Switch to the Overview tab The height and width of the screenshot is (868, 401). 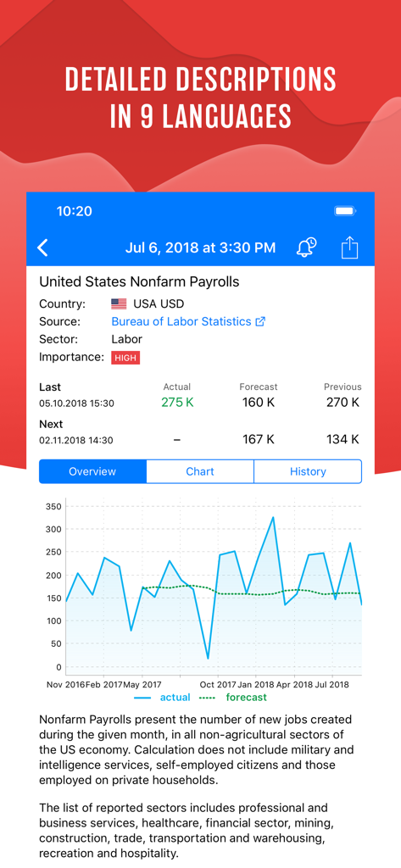(92, 471)
